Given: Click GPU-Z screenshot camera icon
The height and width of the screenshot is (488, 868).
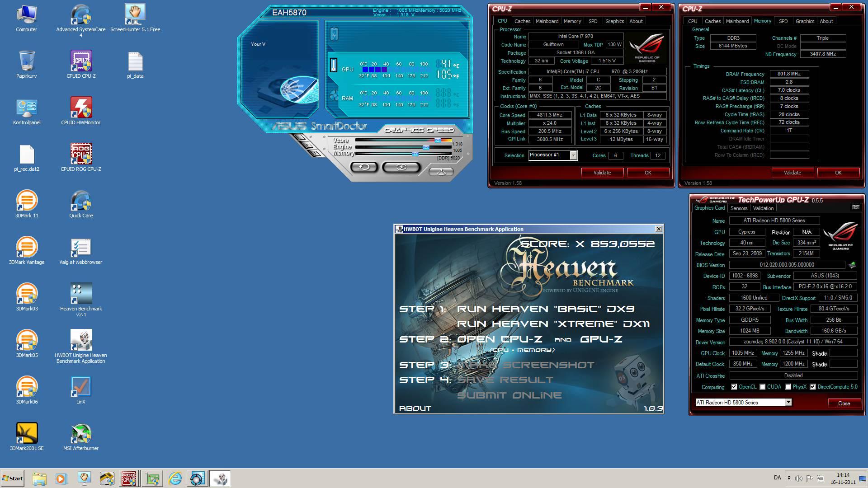Looking at the screenshot, I should click(x=855, y=207).
